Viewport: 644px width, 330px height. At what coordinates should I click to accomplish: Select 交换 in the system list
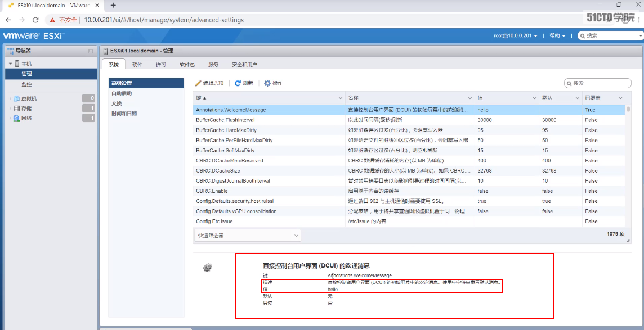(x=146, y=103)
